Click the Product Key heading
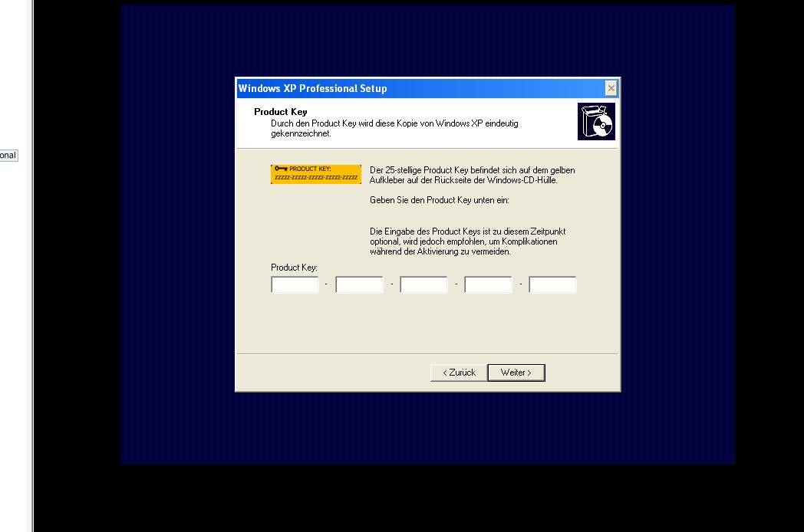804x532 pixels. (x=281, y=112)
